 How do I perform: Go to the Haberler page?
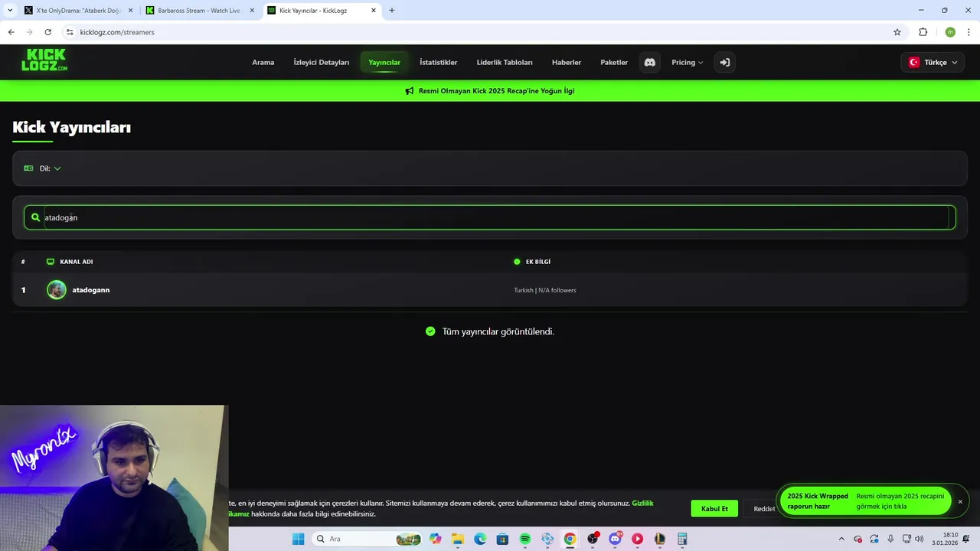(x=567, y=63)
